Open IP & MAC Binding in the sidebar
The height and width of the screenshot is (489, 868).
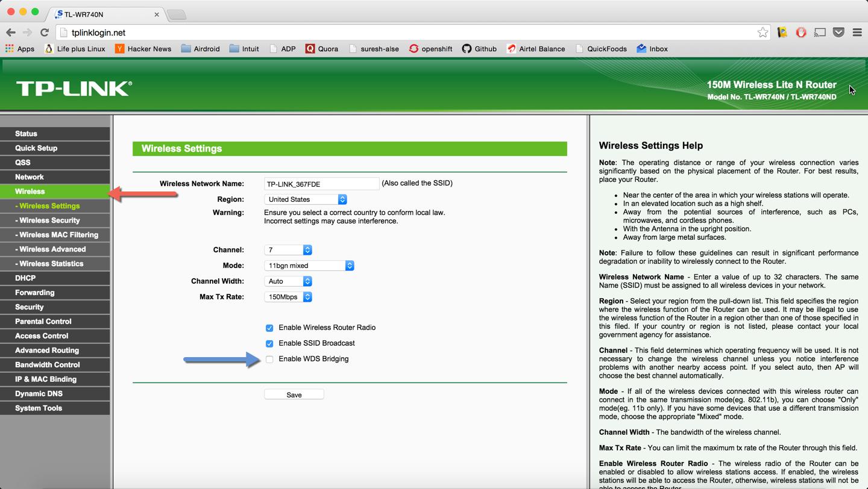point(55,379)
